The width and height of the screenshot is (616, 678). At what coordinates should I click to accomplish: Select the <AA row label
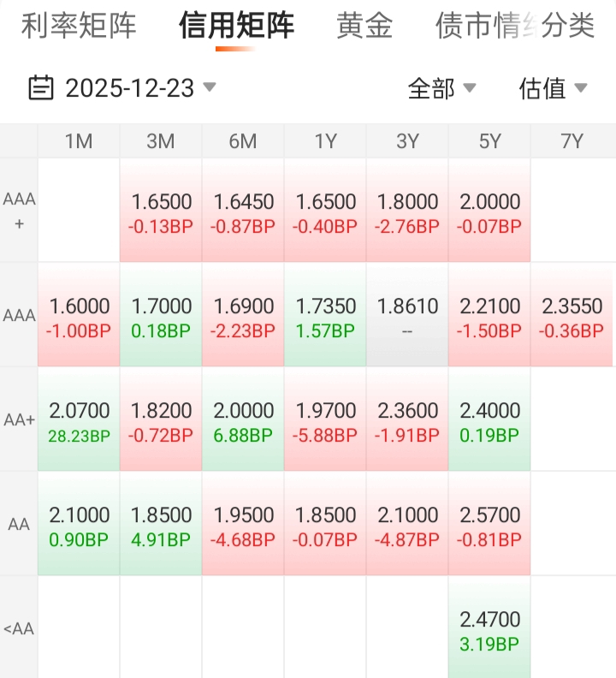(19, 629)
